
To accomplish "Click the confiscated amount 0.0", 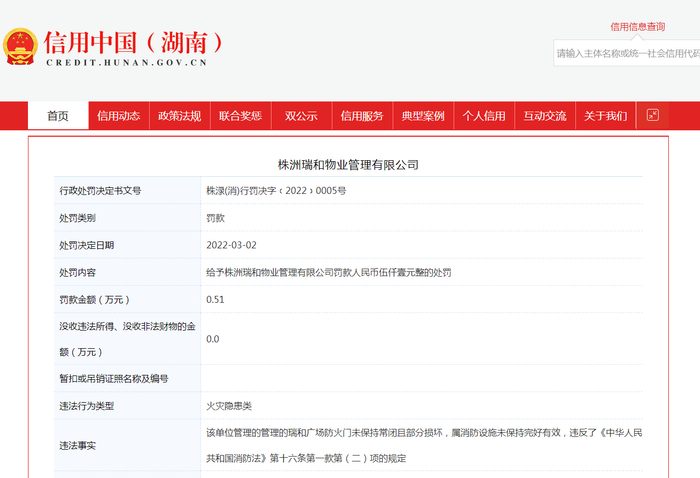I will [x=212, y=339].
